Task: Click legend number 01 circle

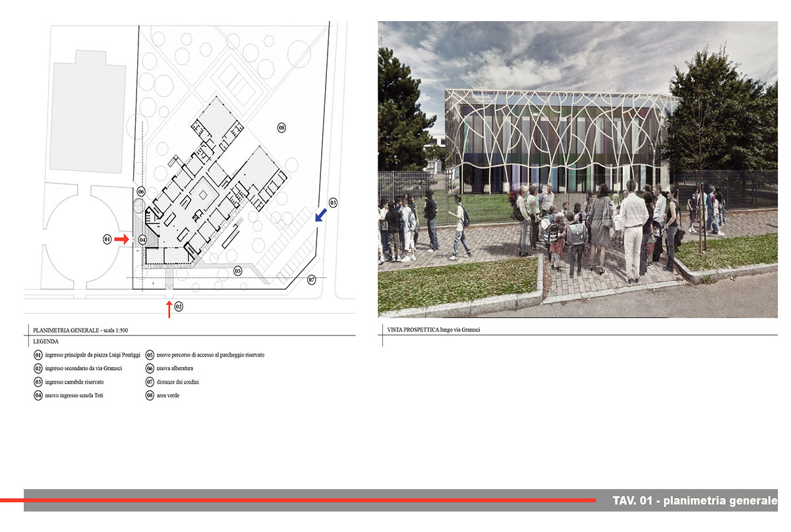Action: 38,355
